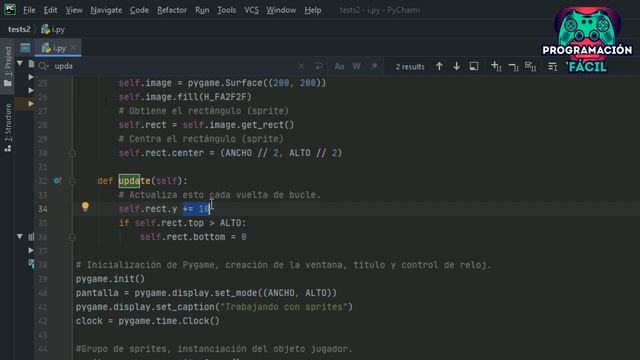This screenshot has height=360, width=640.
Task: Open the View menu
Action: coord(74,10)
